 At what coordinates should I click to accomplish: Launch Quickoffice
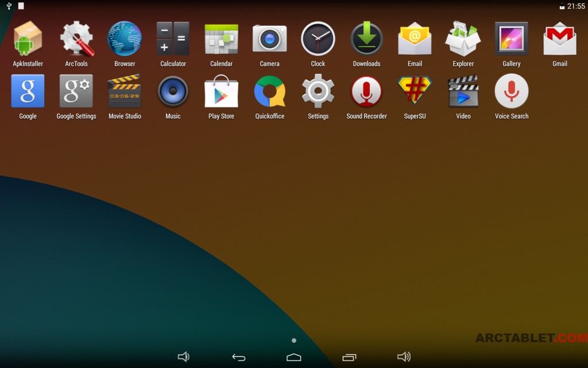point(270,91)
